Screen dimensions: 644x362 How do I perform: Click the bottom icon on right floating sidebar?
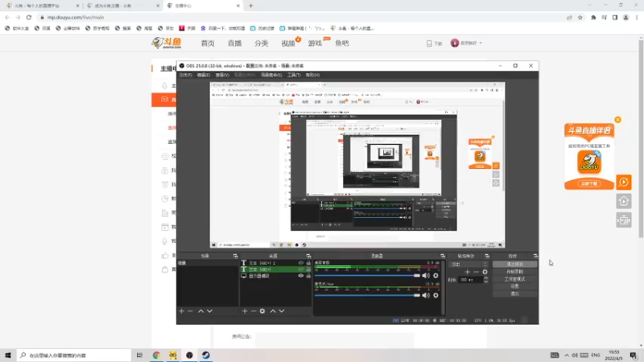point(623,220)
